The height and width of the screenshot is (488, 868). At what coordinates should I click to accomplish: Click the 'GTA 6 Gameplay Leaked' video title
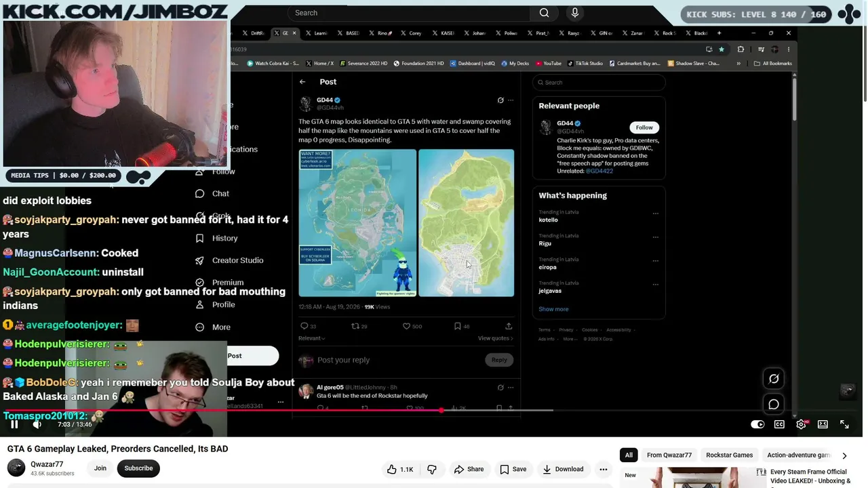coord(117,449)
